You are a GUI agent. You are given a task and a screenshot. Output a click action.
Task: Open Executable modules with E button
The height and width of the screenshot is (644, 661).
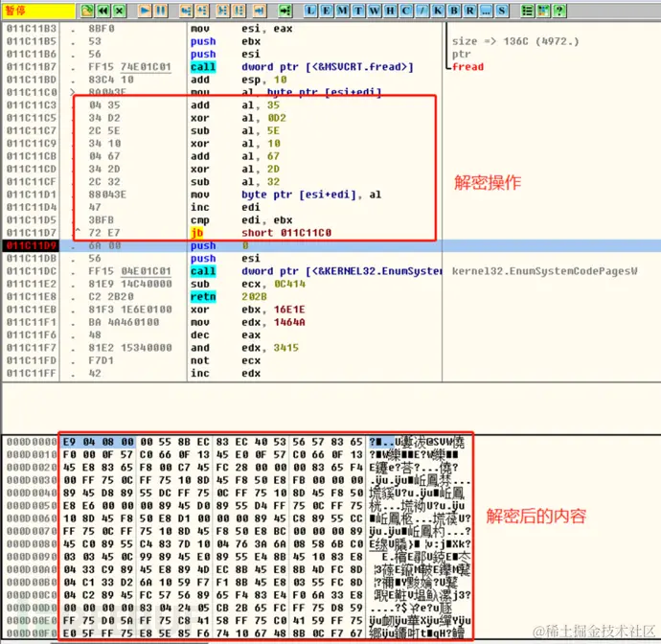click(x=327, y=11)
